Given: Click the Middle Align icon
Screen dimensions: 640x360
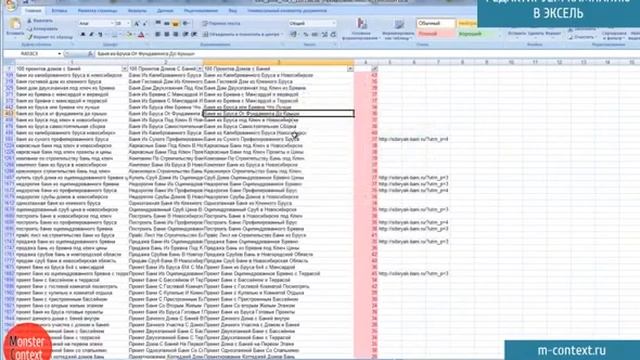Looking at the screenshot, I should point(167,23).
